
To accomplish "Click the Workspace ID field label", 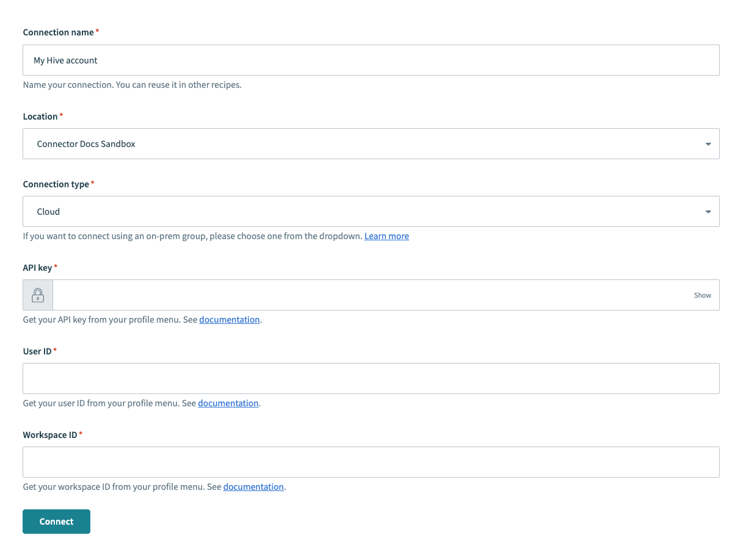I will point(50,435).
